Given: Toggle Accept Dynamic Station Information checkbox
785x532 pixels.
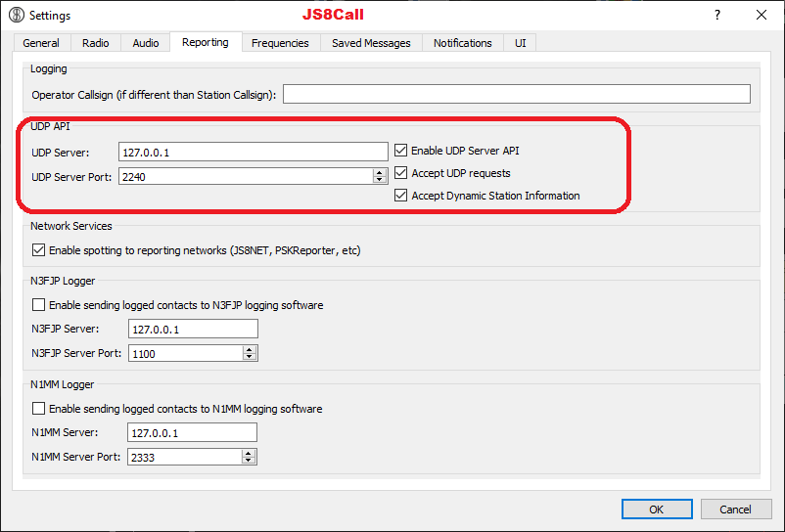Looking at the screenshot, I should click(x=401, y=196).
